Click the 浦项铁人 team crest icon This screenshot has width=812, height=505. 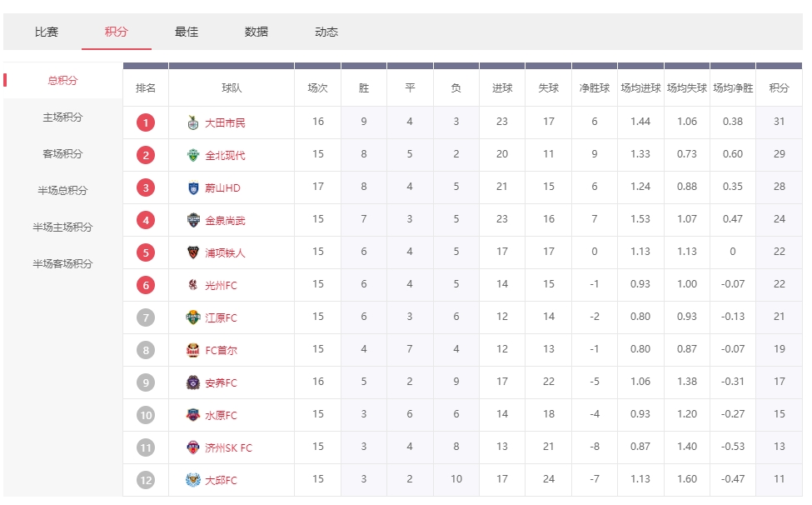click(x=193, y=253)
